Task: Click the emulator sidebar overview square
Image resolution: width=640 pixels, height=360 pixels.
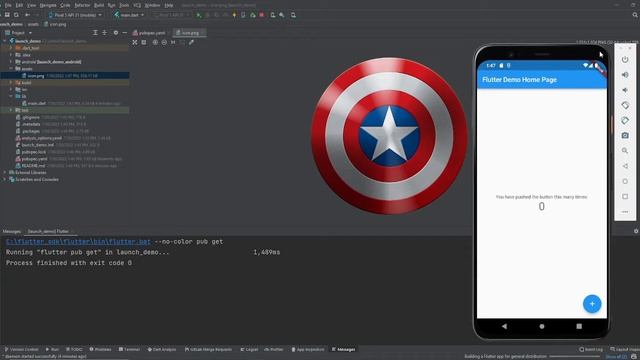Action: pyautogui.click(x=625, y=196)
